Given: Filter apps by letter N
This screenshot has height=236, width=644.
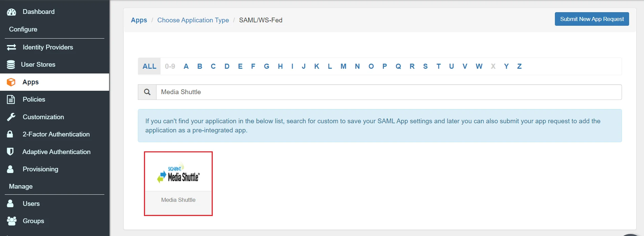Looking at the screenshot, I should point(357,66).
